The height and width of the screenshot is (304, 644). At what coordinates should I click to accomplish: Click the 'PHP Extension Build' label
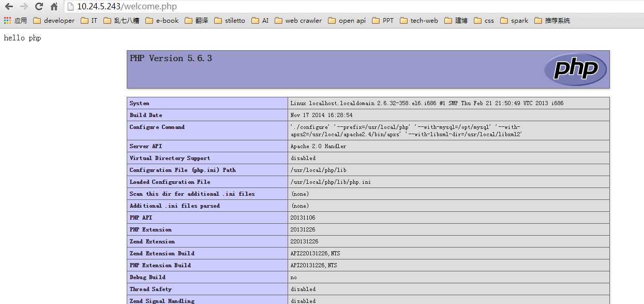160,265
